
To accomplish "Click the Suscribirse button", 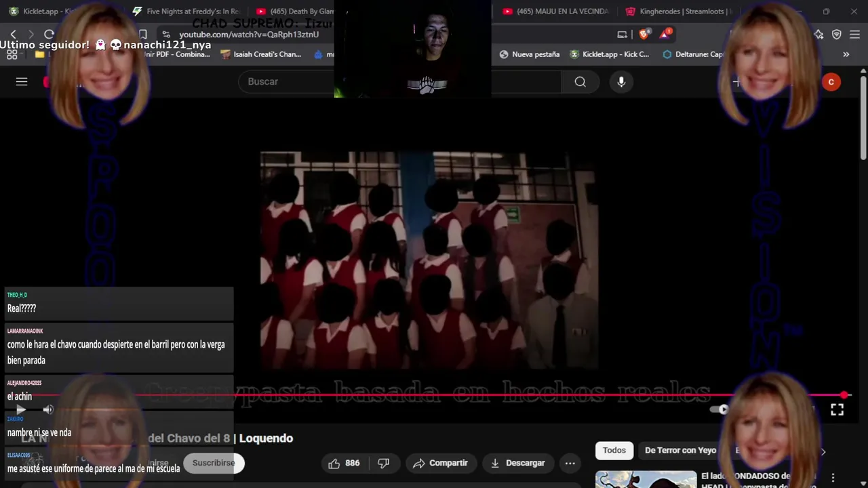I will point(214,463).
